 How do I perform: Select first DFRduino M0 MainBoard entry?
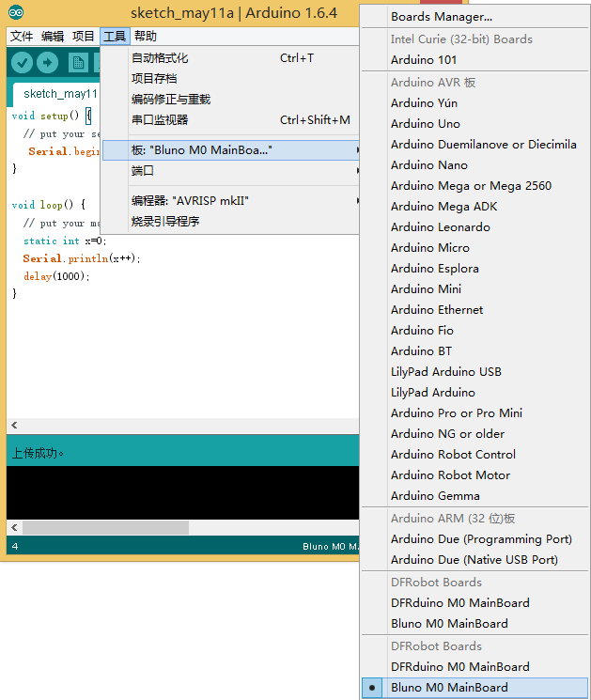pos(474,603)
